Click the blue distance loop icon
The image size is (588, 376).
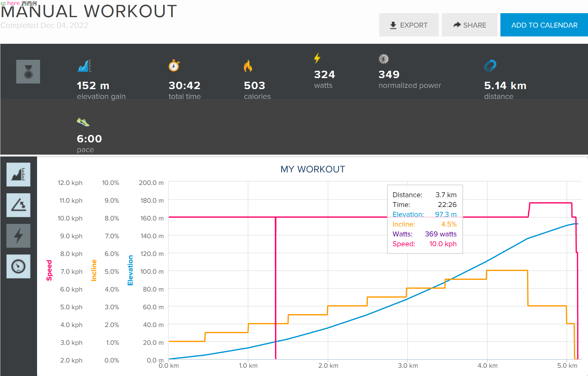point(490,66)
